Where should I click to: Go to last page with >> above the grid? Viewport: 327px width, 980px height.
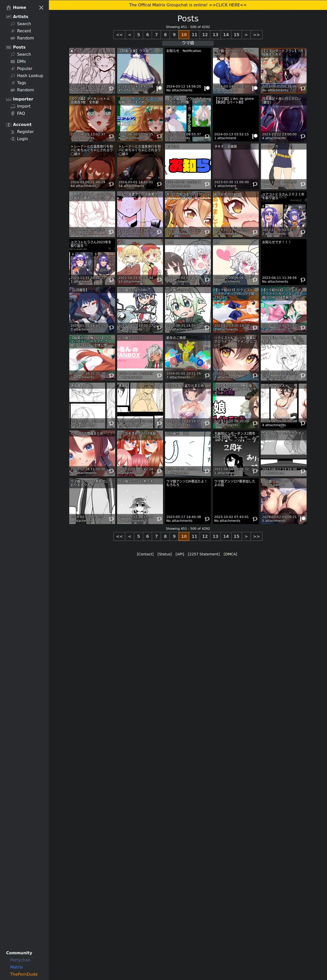256,35
